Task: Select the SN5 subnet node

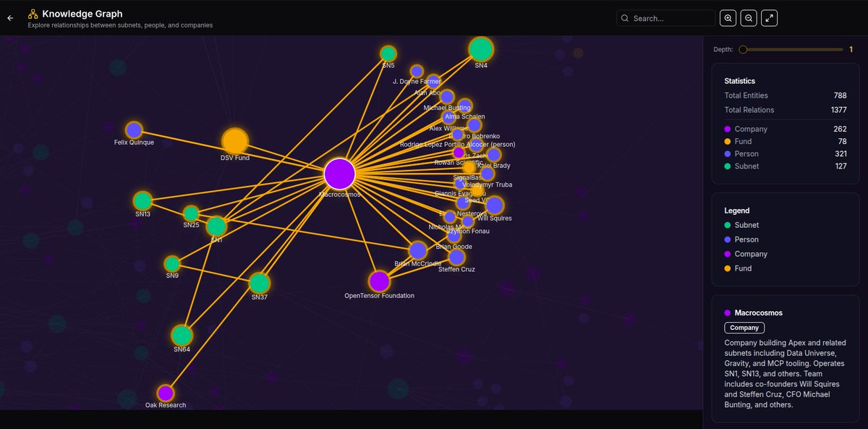Action: coord(388,54)
